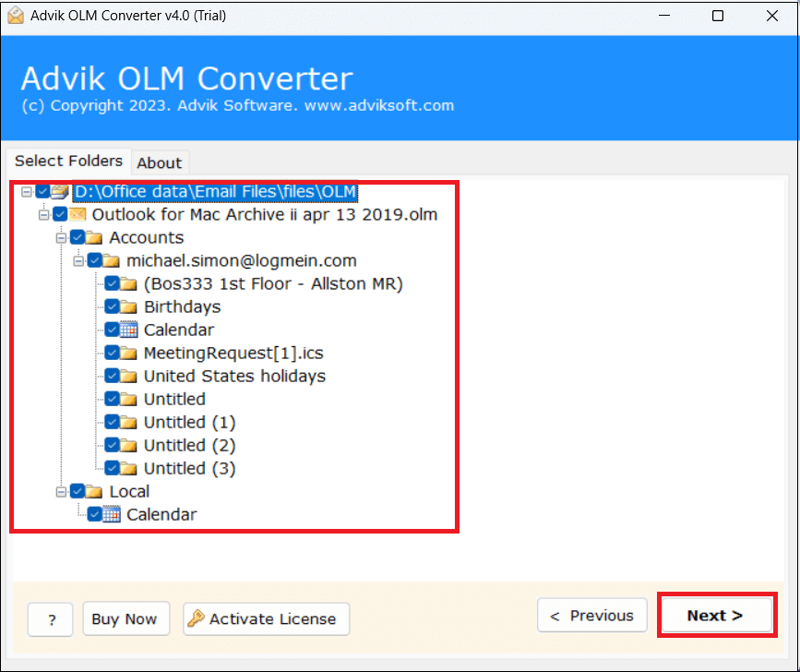Select the Select Folders tab
The width and height of the screenshot is (800, 672).
coord(68,161)
